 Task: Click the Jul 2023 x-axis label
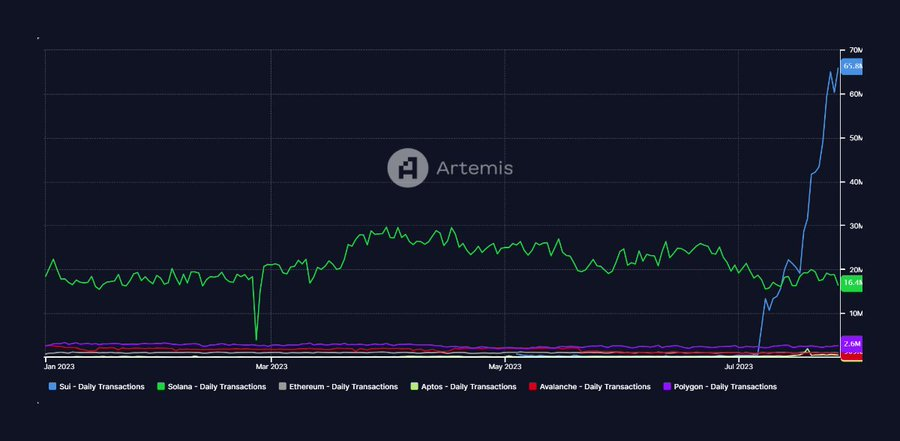coord(738,367)
